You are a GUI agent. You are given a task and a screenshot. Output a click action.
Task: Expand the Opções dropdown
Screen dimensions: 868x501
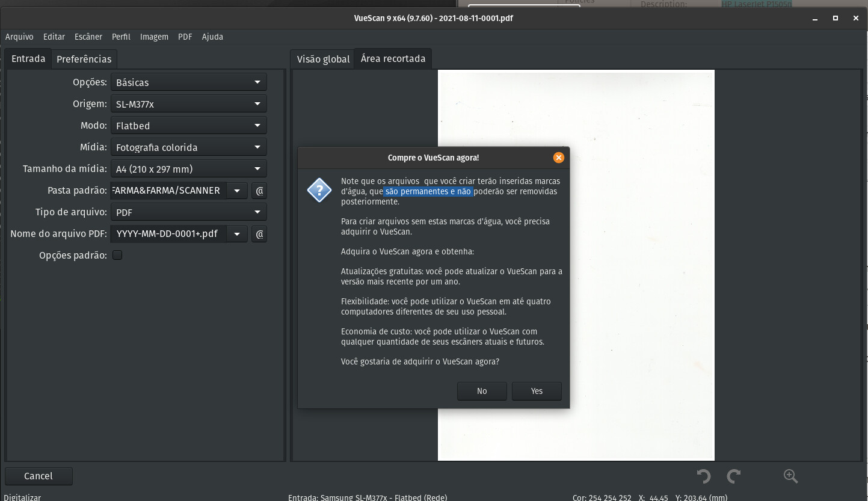point(189,82)
